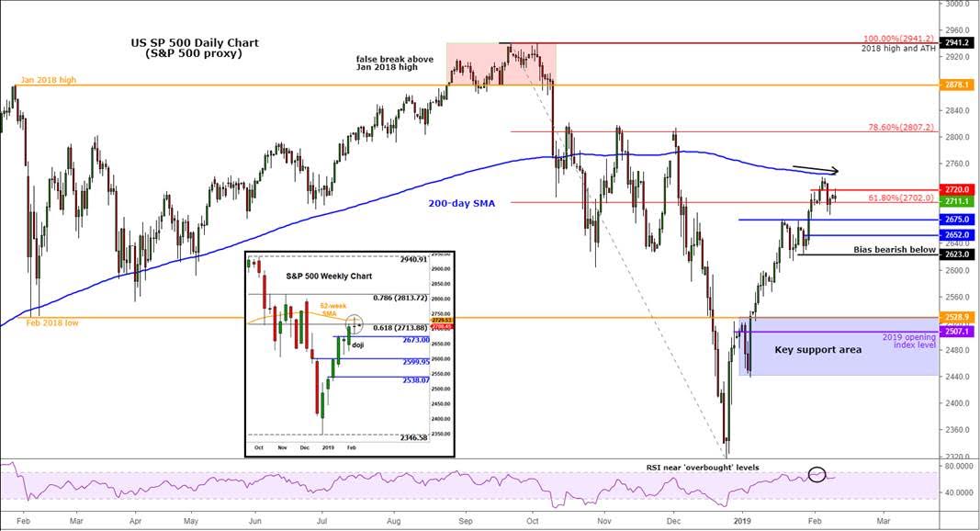
Task: Select the 2840.0 price axis tick
Action: click(958, 111)
